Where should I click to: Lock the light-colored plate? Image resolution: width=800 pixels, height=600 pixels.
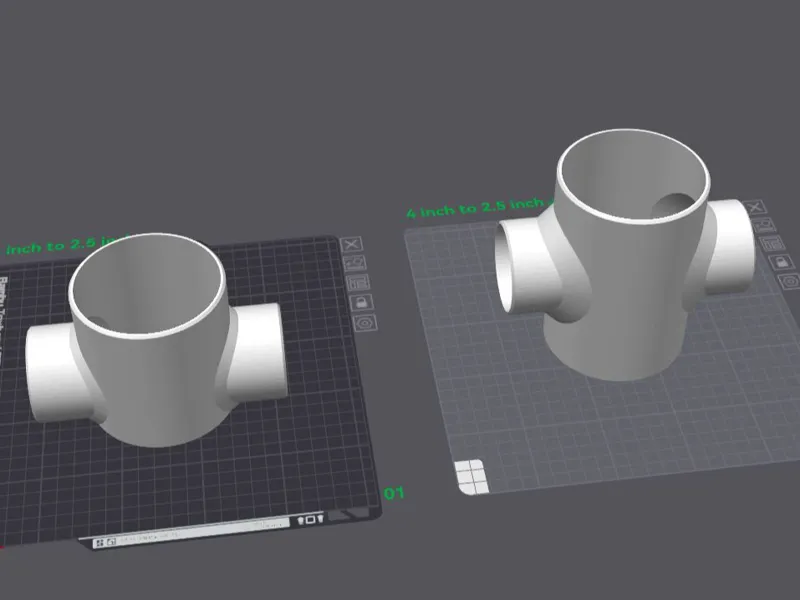(x=781, y=262)
